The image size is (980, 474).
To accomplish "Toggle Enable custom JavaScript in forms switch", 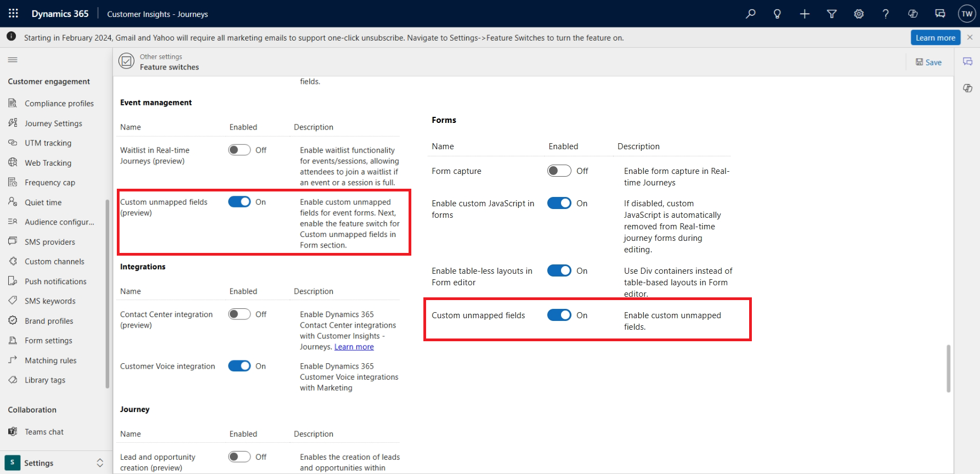I will click(x=559, y=203).
